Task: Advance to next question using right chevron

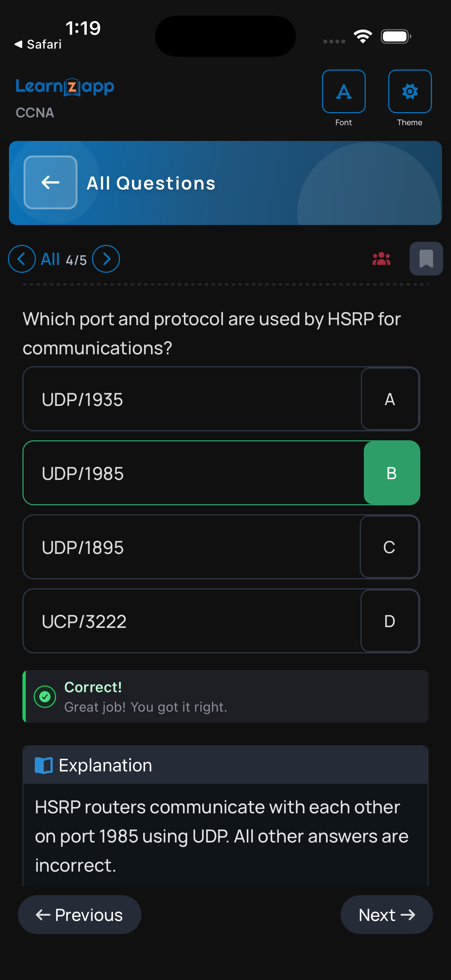Action: click(x=106, y=259)
